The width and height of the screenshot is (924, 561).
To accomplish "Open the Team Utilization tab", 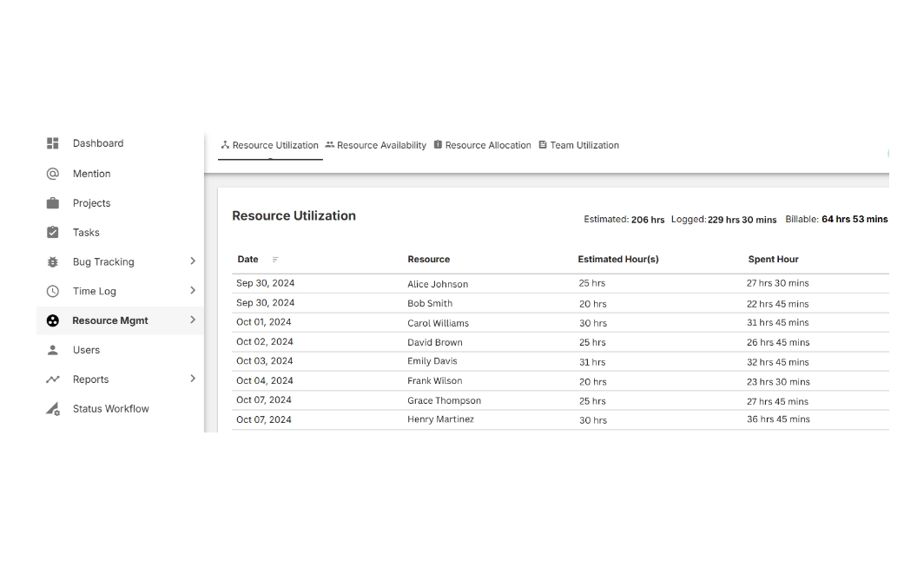I will tap(578, 145).
